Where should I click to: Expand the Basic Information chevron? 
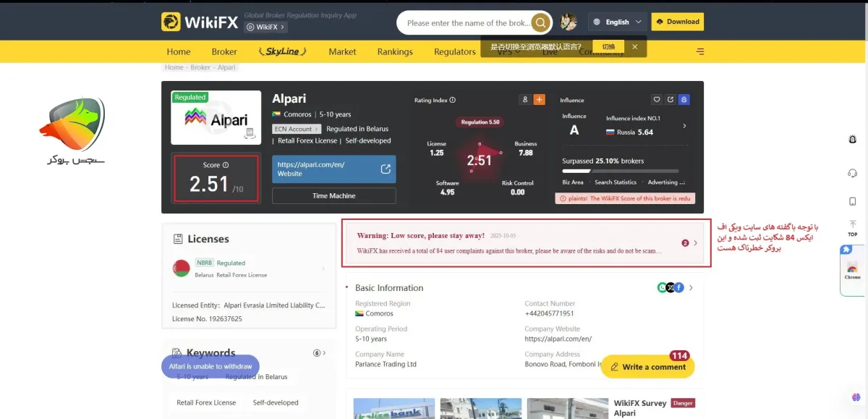(x=691, y=287)
